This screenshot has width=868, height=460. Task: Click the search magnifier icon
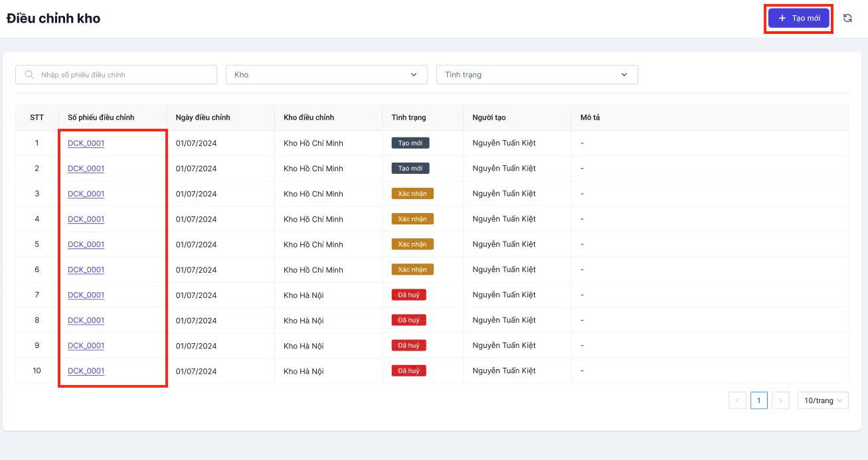coord(29,75)
